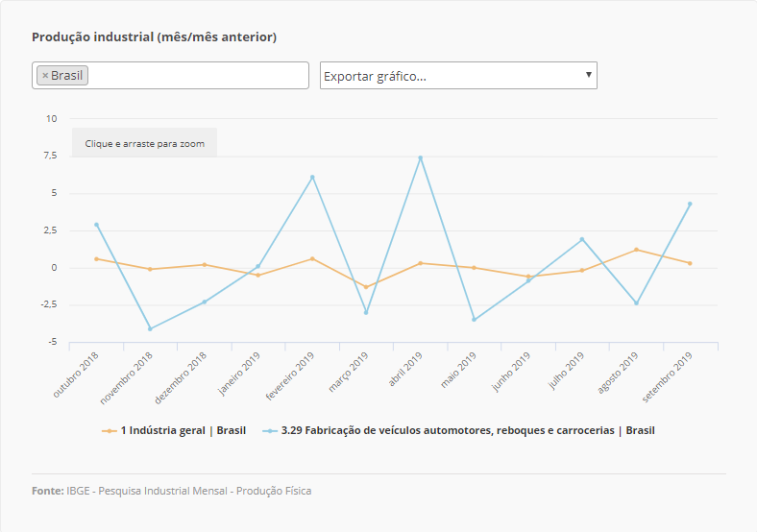Click the orange legend marker for Indústria geral
Image resolution: width=757 pixels, height=532 pixels.
110,431
